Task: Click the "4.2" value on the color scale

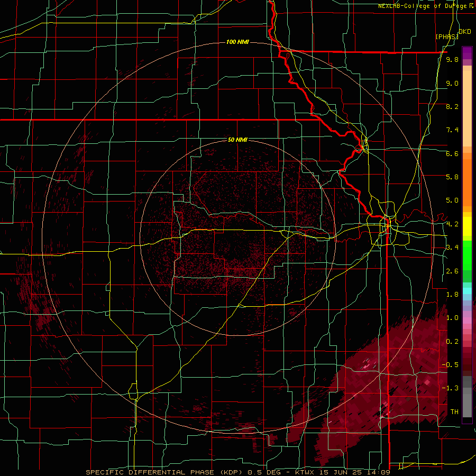Action: 452,224
